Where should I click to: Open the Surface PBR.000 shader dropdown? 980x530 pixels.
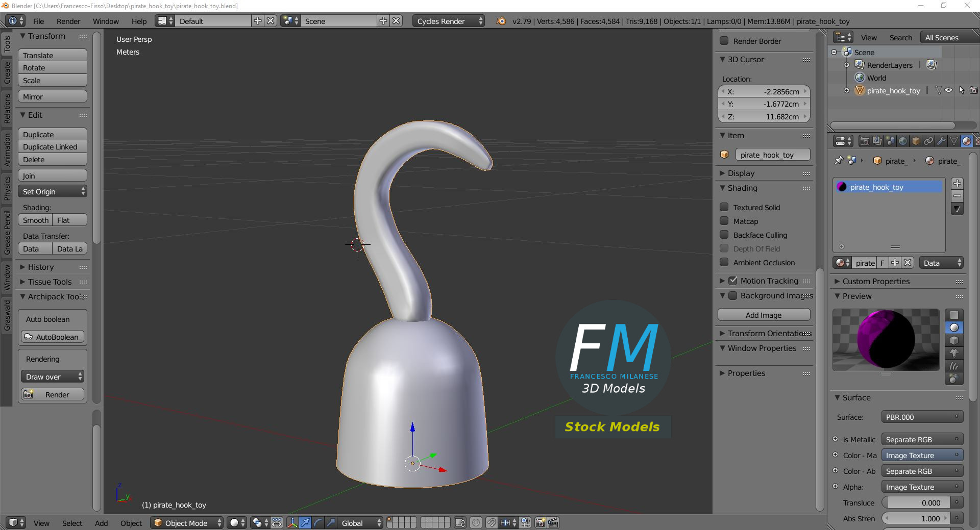pyautogui.click(x=922, y=417)
